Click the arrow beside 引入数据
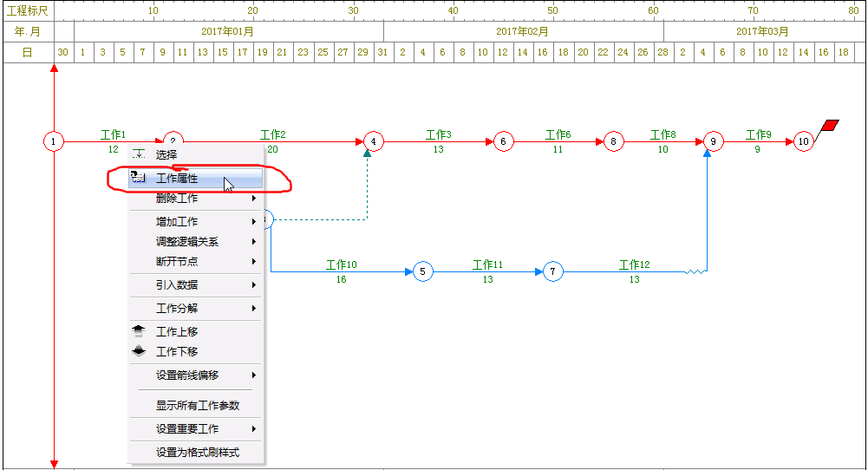The image size is (868, 470). [253, 285]
